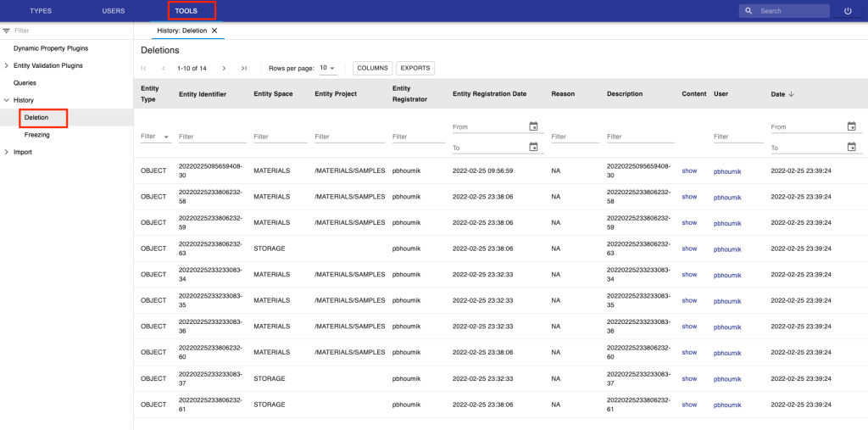Screen dimensions: 868x430
Task: Expand the Import tree node
Action: pos(6,152)
